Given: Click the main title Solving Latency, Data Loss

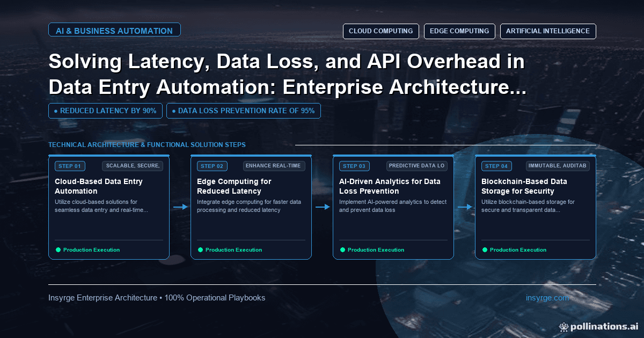Looking at the screenshot, I should point(287,75).
